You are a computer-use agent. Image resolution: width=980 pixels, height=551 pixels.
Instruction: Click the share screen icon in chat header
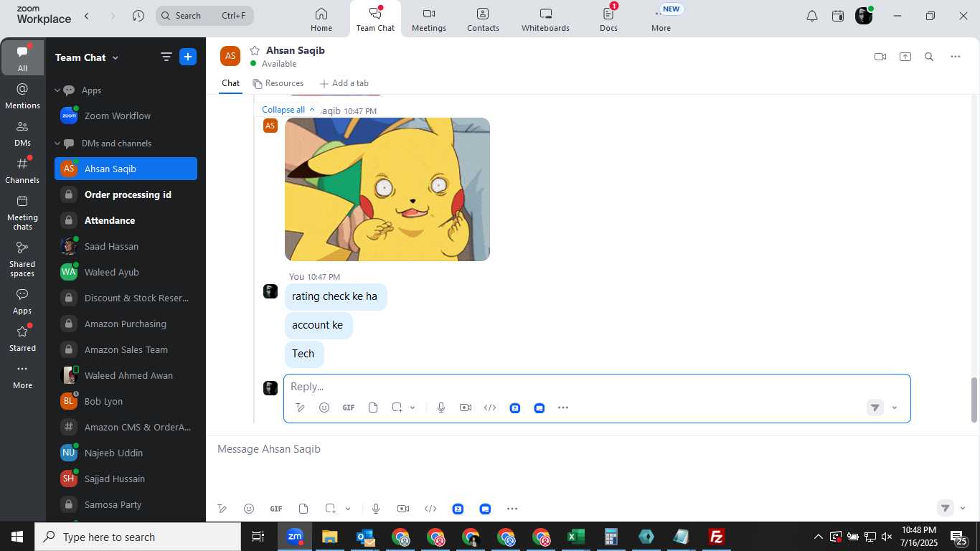point(905,57)
